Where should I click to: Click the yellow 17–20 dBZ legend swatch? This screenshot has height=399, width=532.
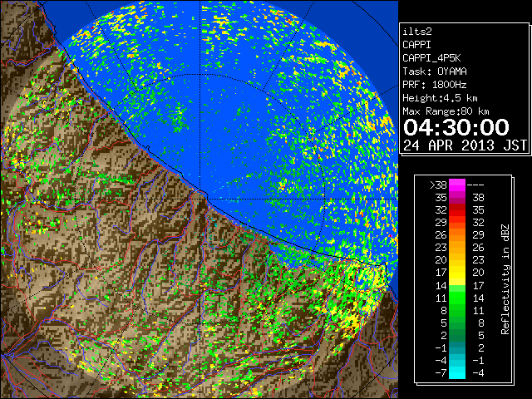tap(457, 273)
